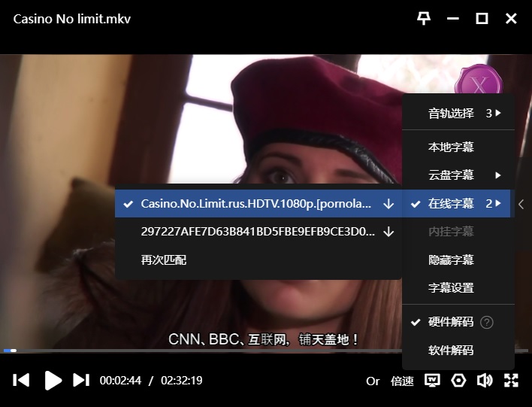Select the Casino.No.Limit.rus.HDTV.1080p subtitle

tap(255, 204)
